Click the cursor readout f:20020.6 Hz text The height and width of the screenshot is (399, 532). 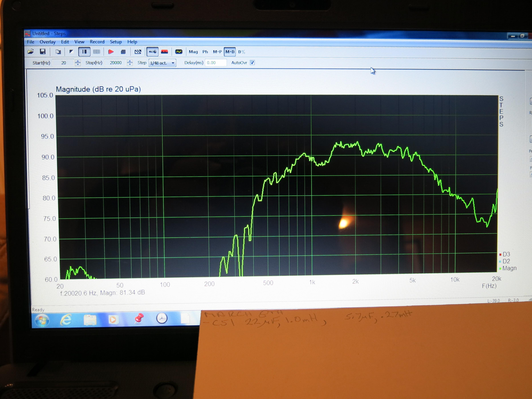102,293
